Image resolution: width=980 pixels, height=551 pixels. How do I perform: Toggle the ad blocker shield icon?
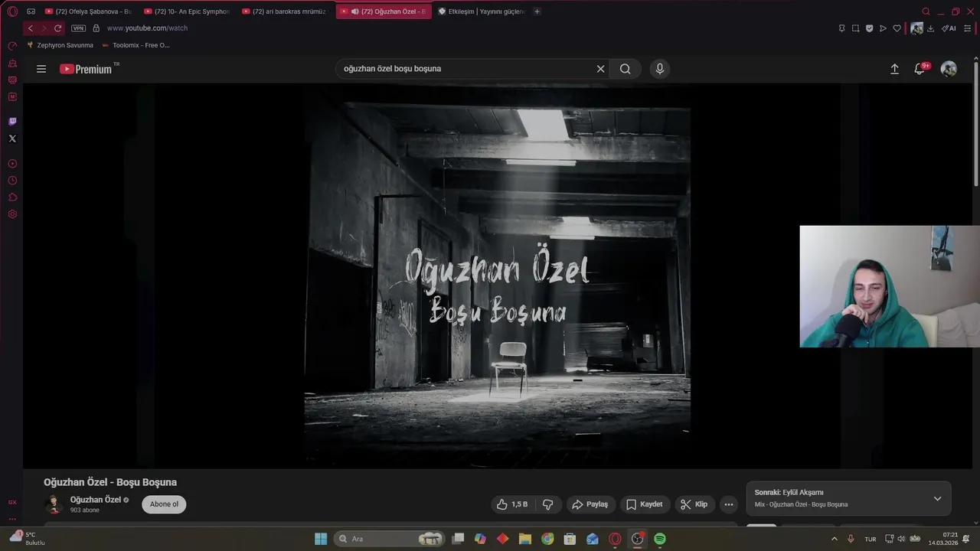[x=869, y=28]
